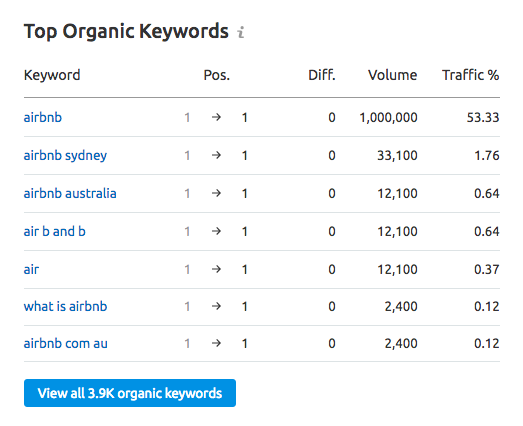Click the Volume column header
Screen dimensions: 523x426
tap(393, 75)
